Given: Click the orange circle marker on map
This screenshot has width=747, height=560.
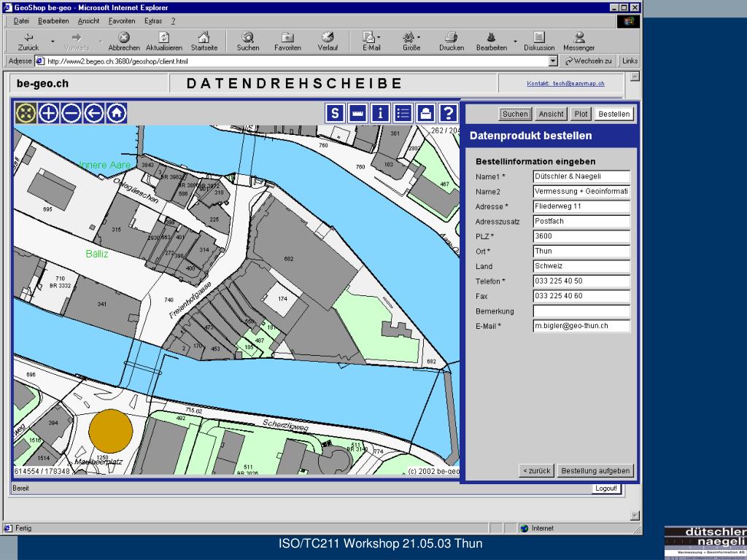Looking at the screenshot, I should click(x=111, y=431).
